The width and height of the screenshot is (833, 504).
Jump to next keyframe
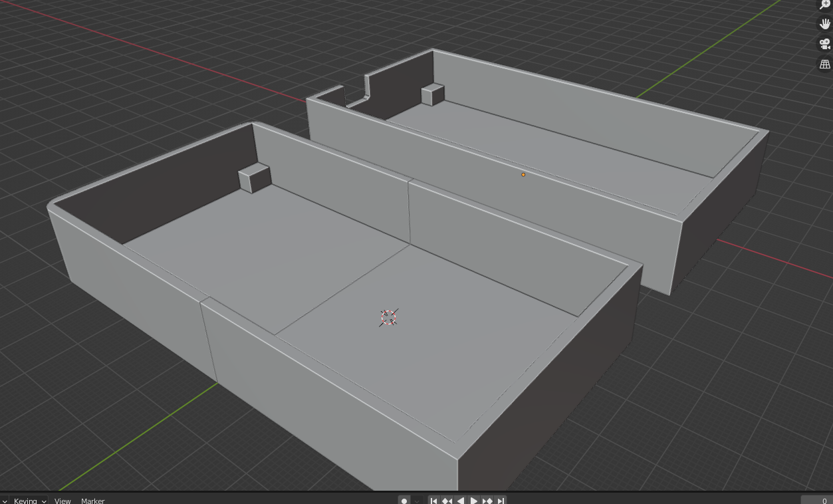coord(487,501)
